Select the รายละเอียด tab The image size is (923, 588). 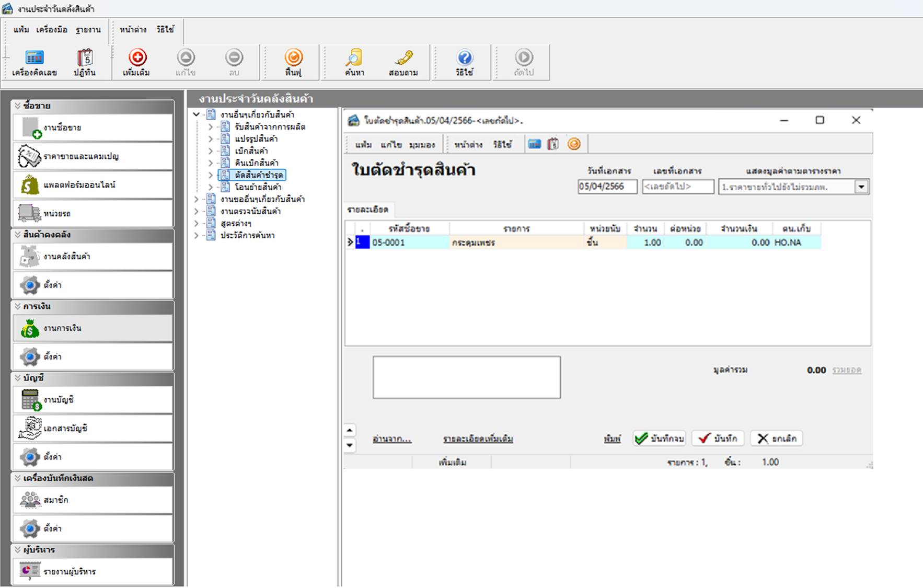coord(368,210)
